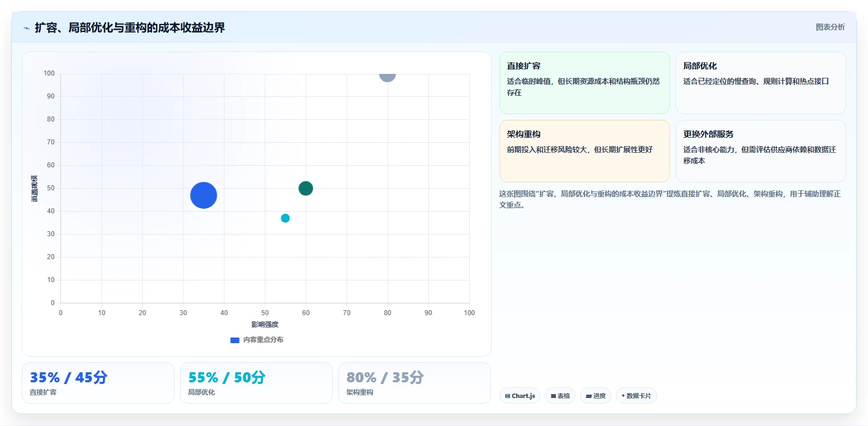The width and height of the screenshot is (868, 426).
Task: Click the summary paragraph starting 这张图围绕
Action: click(670, 199)
